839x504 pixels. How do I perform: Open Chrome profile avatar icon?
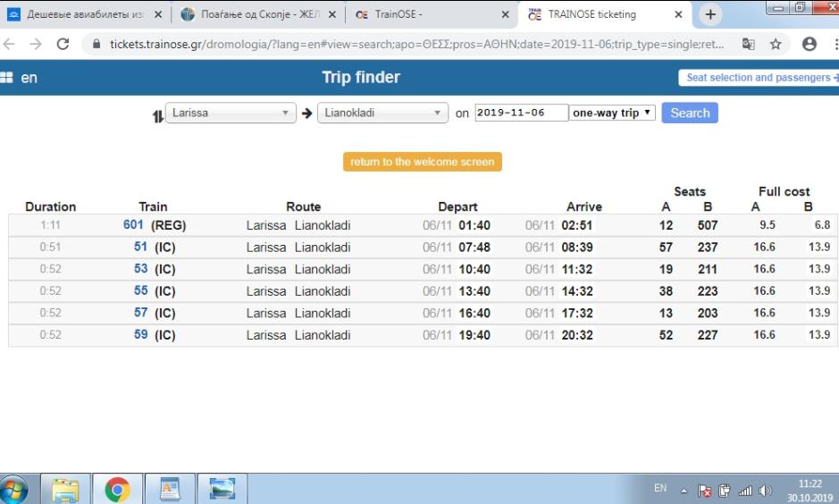pos(810,44)
